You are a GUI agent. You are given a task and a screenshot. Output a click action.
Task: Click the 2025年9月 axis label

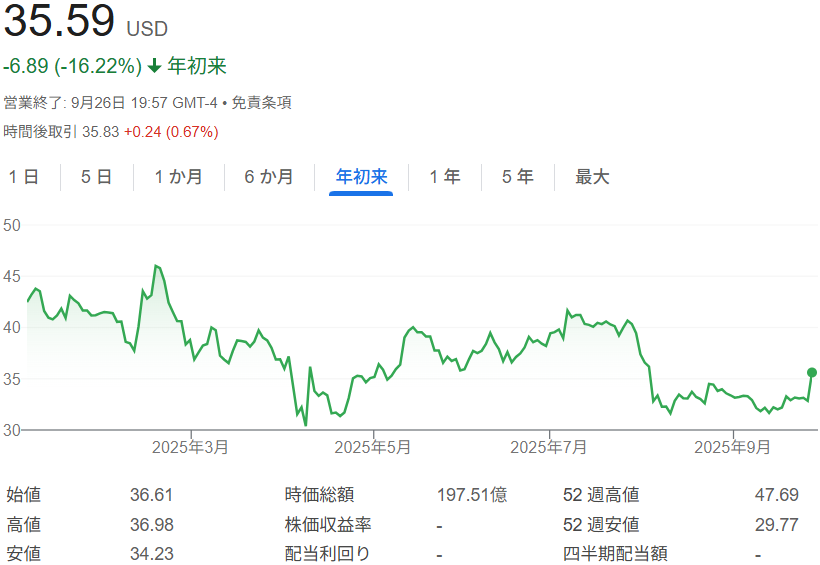pyautogui.click(x=733, y=447)
